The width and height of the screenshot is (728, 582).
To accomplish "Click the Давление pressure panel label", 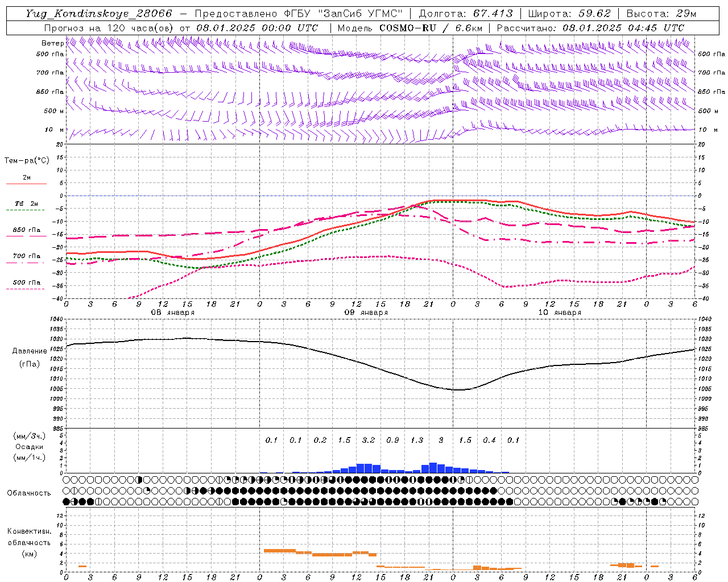I will click(x=29, y=351).
